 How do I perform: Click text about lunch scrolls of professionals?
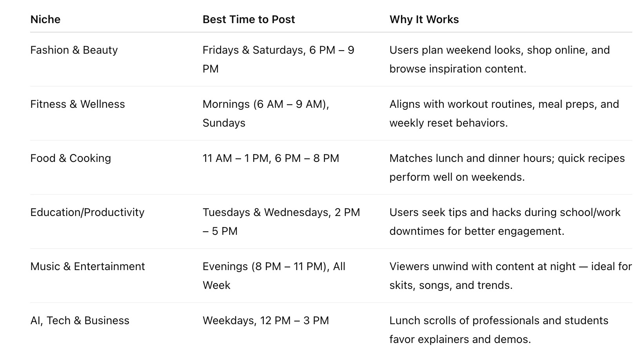(499, 330)
